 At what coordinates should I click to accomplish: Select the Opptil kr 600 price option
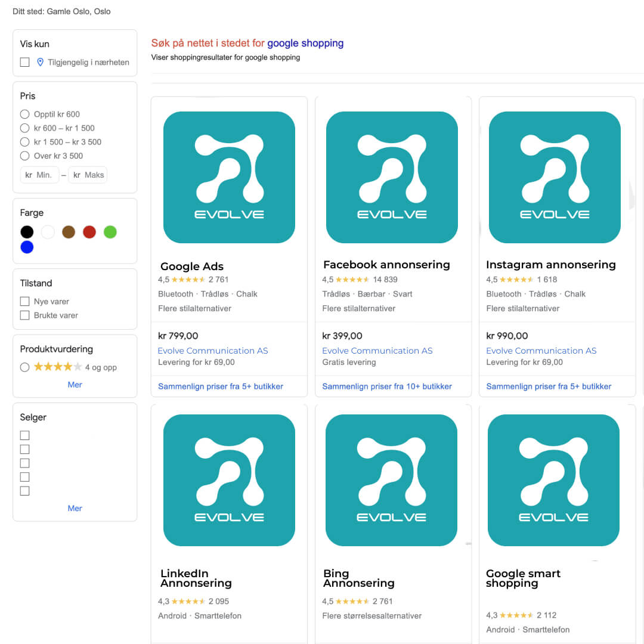tap(24, 114)
